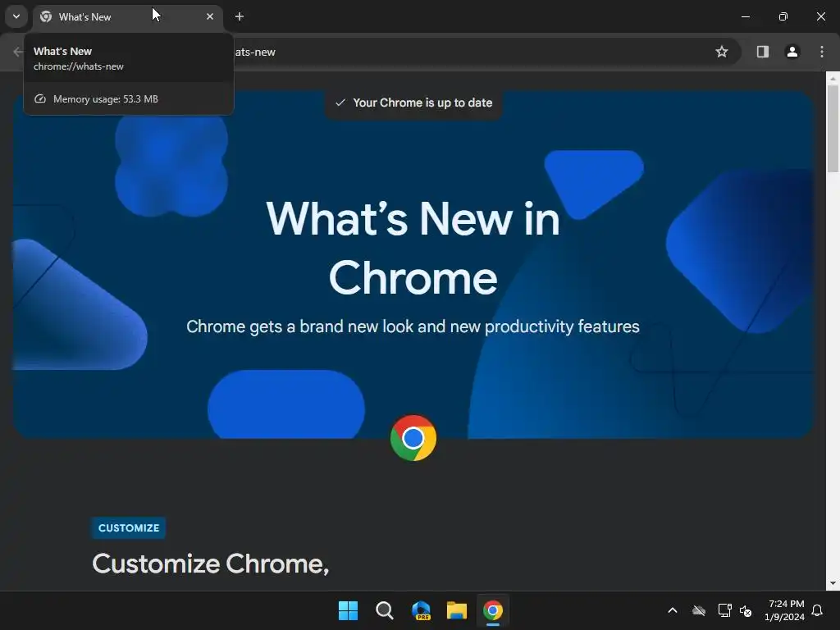
Task: Open the tab search dropdown arrow
Action: [x=16, y=16]
